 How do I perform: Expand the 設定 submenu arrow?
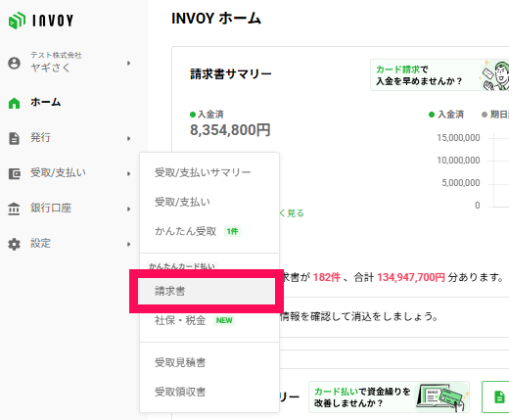(x=129, y=244)
